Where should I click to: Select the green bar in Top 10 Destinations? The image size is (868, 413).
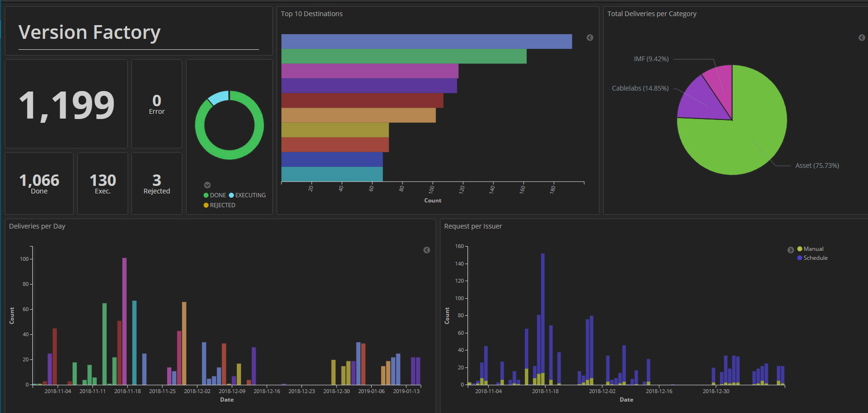point(403,56)
